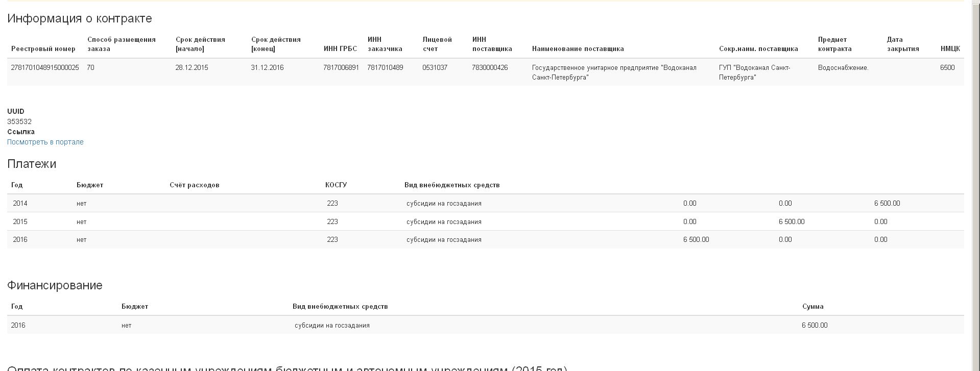Click the 'Дата закрытия' column header

coord(903,44)
